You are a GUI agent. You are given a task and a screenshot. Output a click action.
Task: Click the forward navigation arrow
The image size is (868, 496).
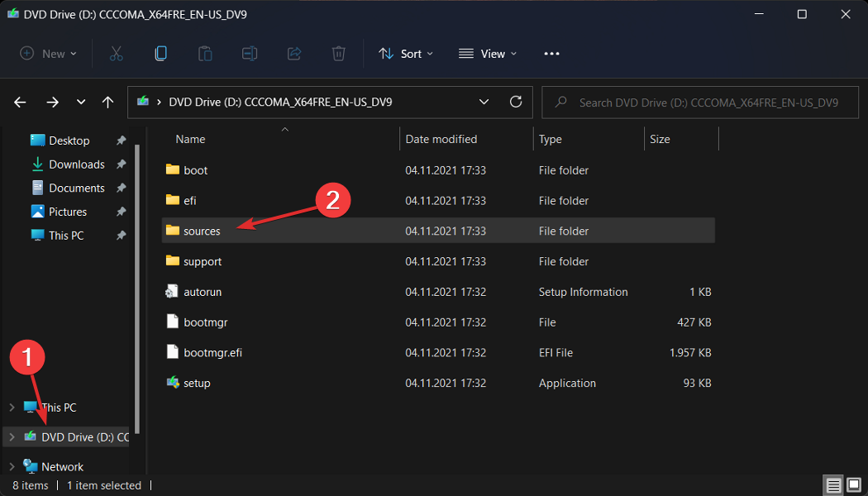pyautogui.click(x=51, y=102)
